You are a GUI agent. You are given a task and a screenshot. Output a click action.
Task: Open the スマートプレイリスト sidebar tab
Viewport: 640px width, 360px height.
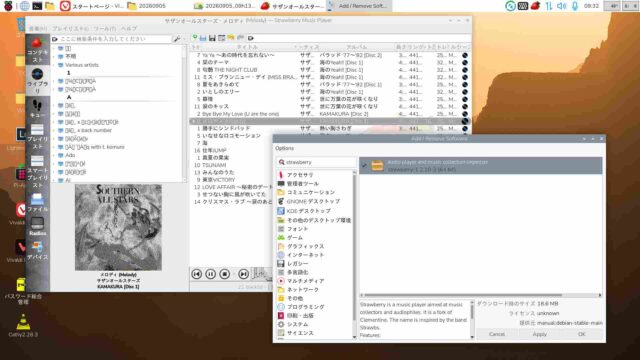pyautogui.click(x=37, y=172)
